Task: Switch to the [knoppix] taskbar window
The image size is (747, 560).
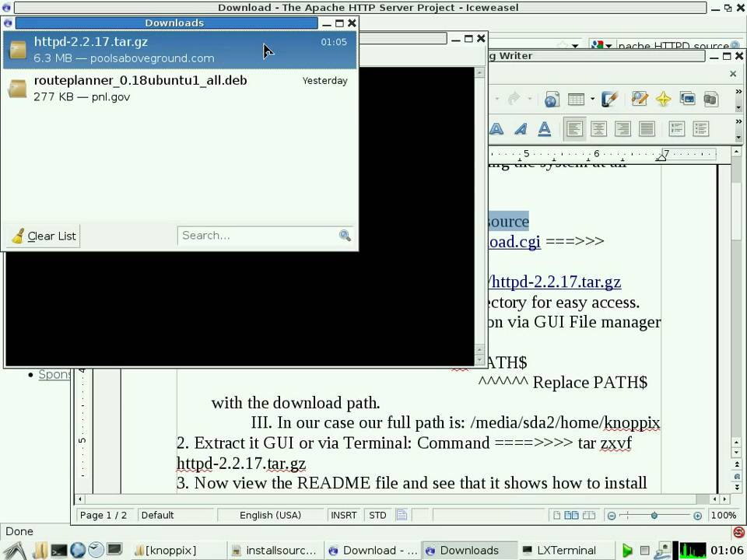Action: 178,551
